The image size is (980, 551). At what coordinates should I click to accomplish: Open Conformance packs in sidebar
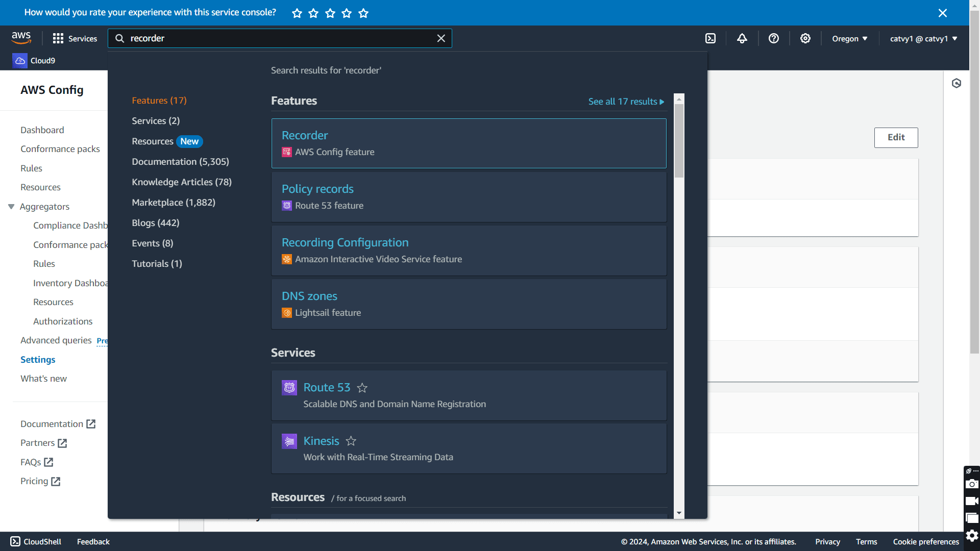tap(60, 149)
